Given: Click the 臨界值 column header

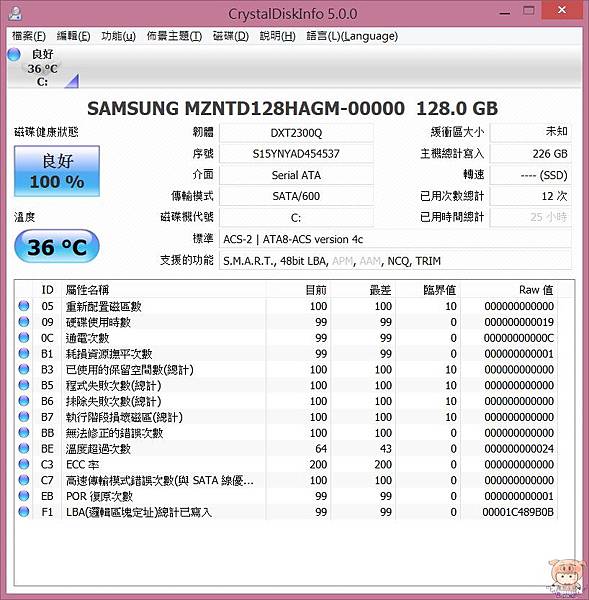Looking at the screenshot, I should [x=428, y=290].
